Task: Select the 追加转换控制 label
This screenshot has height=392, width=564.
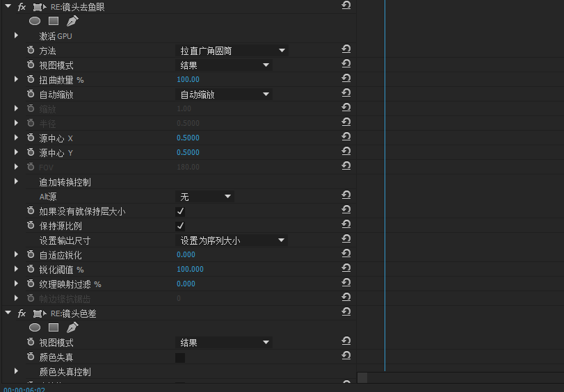Action: (65, 182)
